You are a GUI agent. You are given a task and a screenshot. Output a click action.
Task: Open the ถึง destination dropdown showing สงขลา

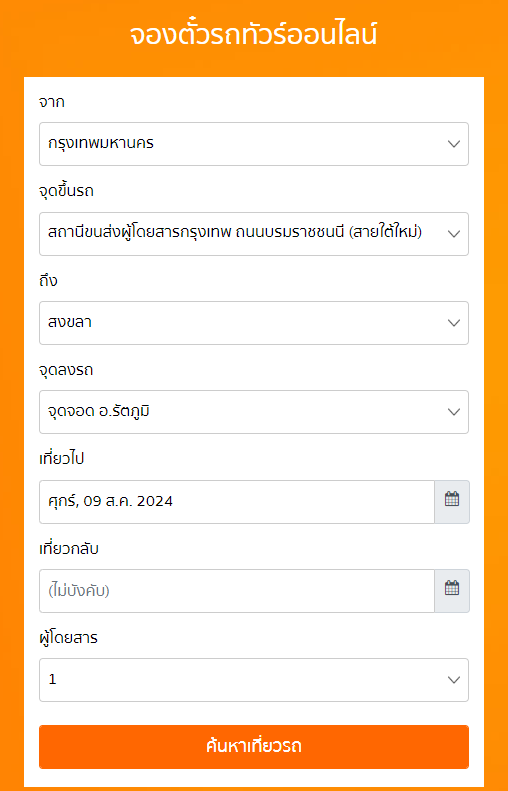(x=254, y=323)
